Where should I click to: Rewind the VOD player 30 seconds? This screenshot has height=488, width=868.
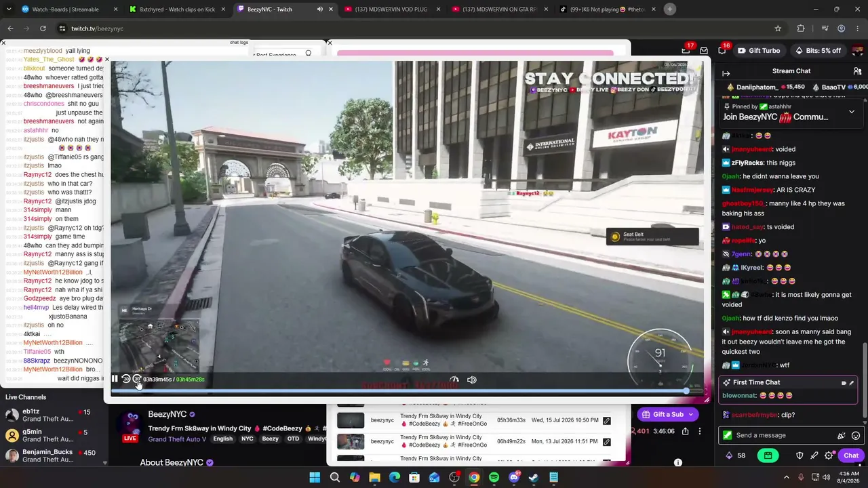coord(125,380)
